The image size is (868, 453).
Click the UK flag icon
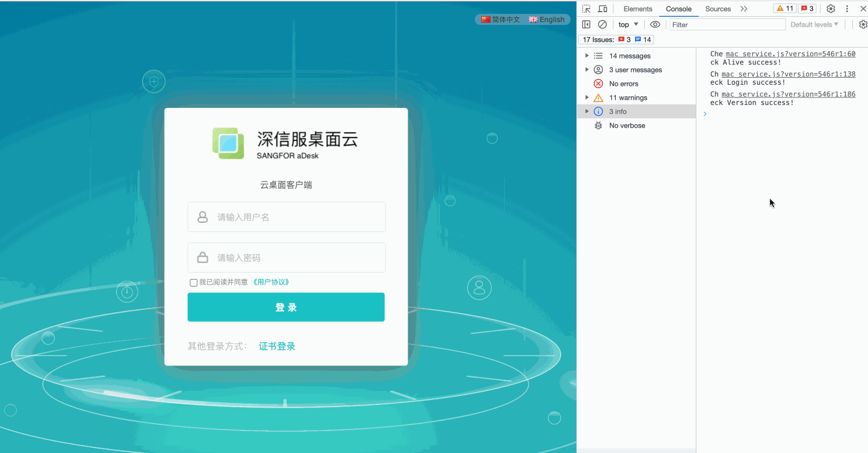[533, 20]
